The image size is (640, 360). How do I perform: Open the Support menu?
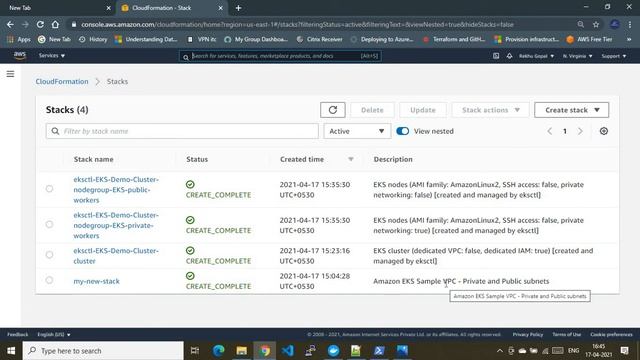[613, 56]
